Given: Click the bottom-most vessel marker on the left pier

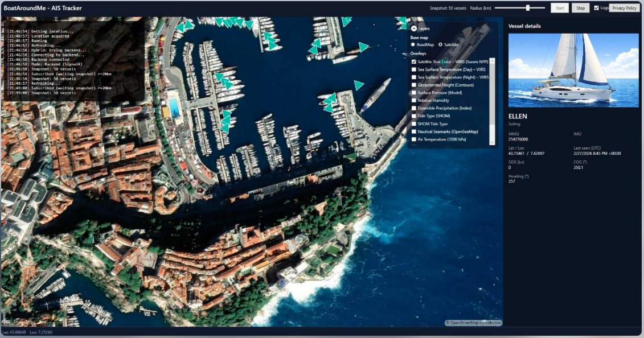Looking at the screenshot, I should pyautogui.click(x=225, y=127).
